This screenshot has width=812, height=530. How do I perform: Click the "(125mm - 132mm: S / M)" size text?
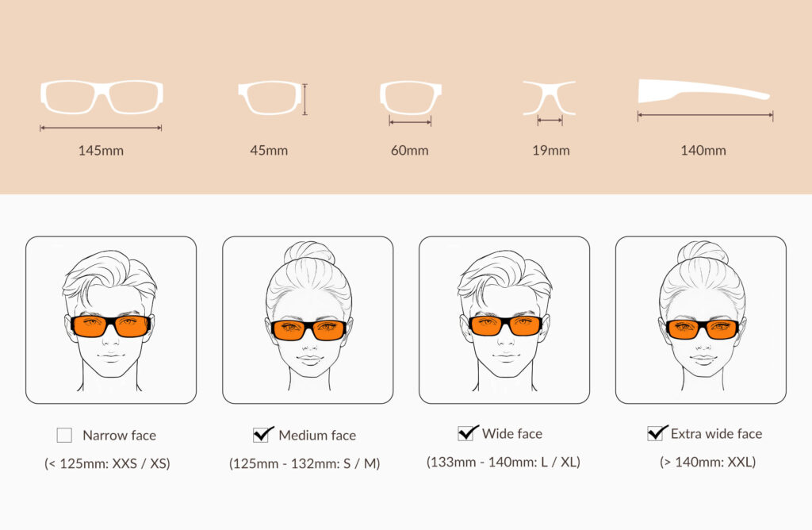304,463
